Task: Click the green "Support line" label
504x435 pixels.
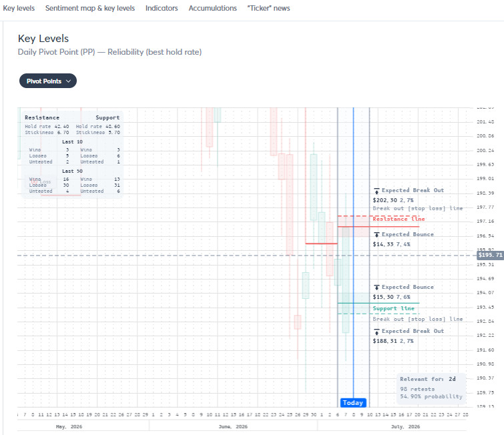Action: point(393,308)
